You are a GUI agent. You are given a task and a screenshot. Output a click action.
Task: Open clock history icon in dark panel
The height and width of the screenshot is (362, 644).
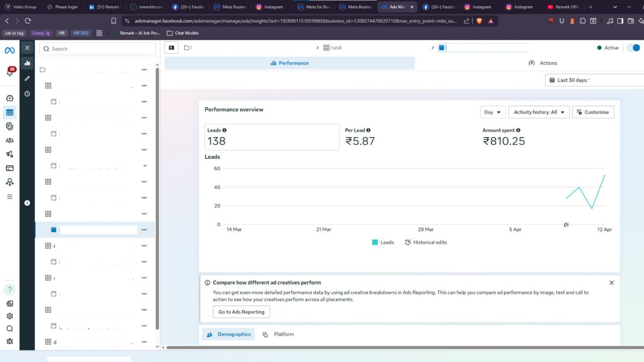pyautogui.click(x=27, y=94)
